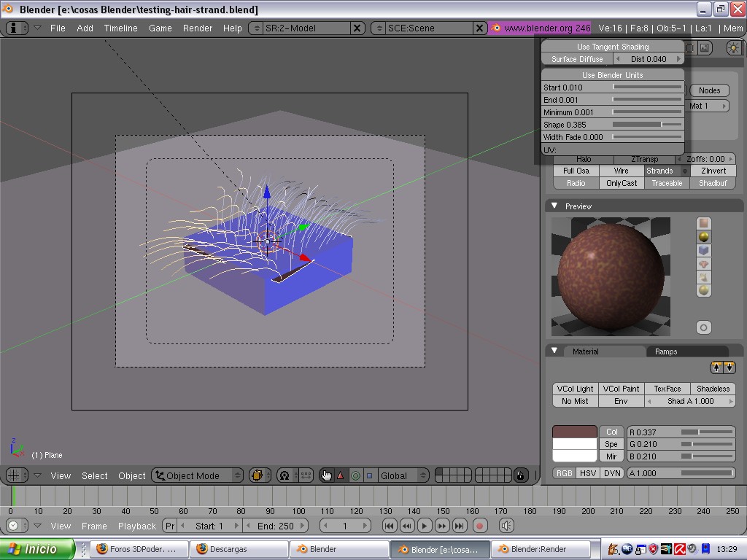Set preview type to hair strands
This screenshot has height=560, width=747.
(704, 276)
